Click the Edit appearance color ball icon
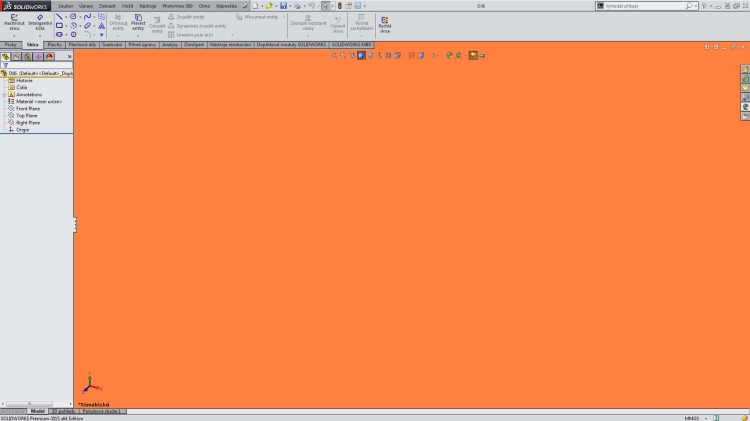Screen dimensions: 750x421 [449, 55]
